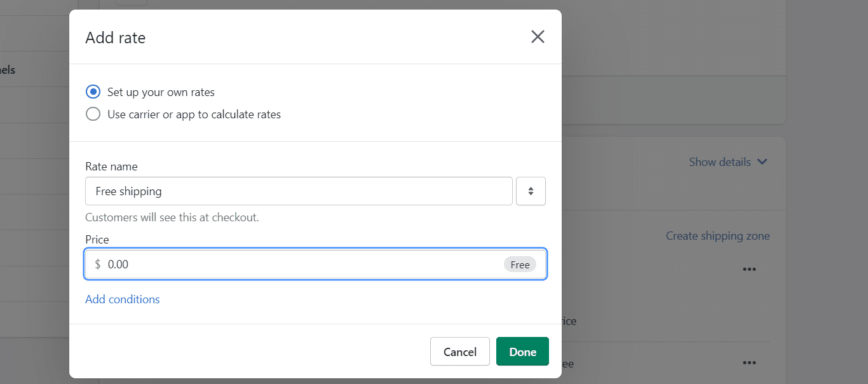
Task: Open upper three-dot menu under Create shipping zone
Action: (749, 269)
